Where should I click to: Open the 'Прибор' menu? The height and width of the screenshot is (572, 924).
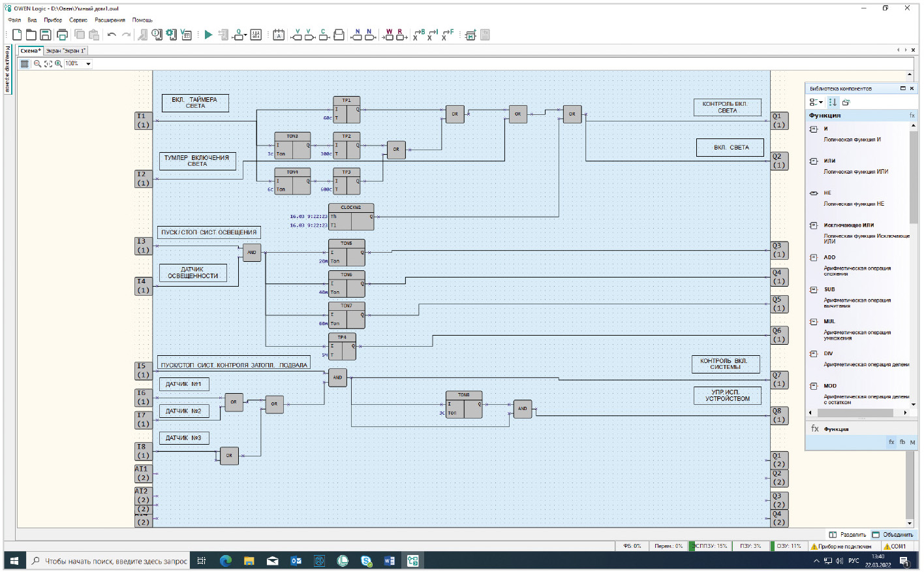click(x=53, y=20)
